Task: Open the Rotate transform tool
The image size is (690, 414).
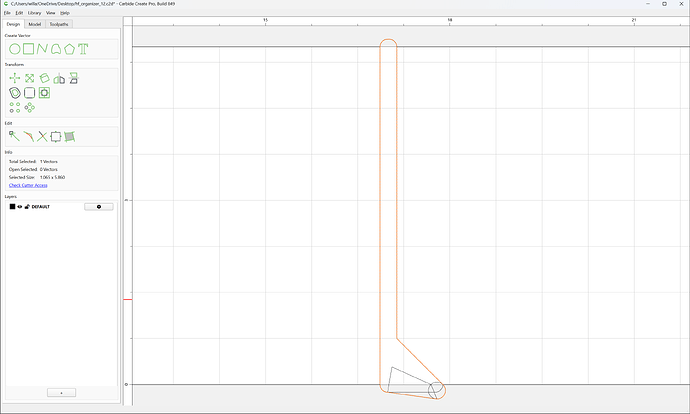Action: point(44,78)
